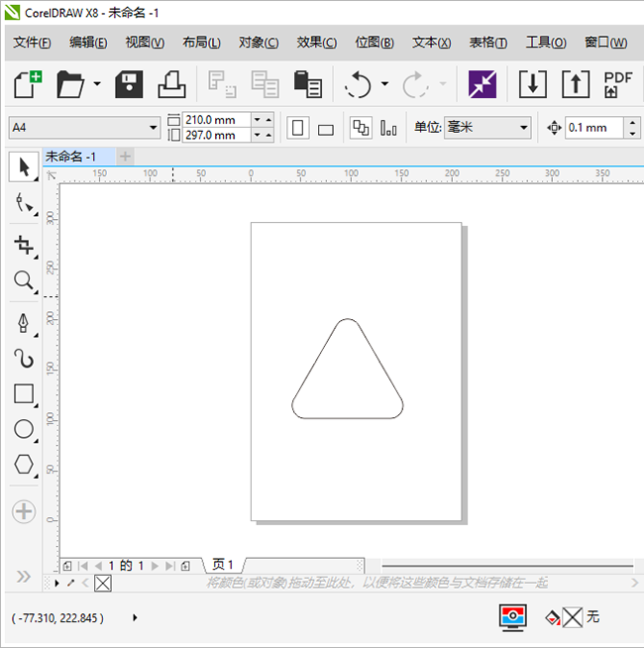Add a new document tab with plus

[x=125, y=157]
